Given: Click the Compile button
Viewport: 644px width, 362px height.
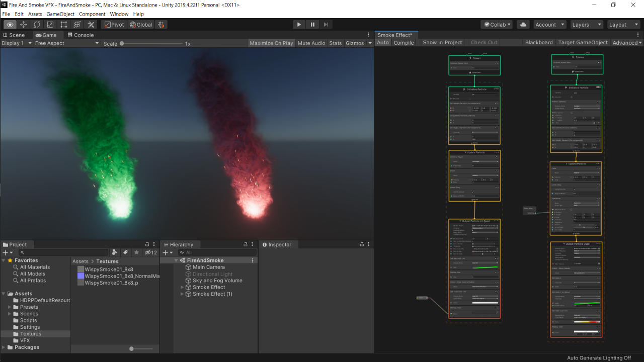Looking at the screenshot, I should tap(404, 43).
